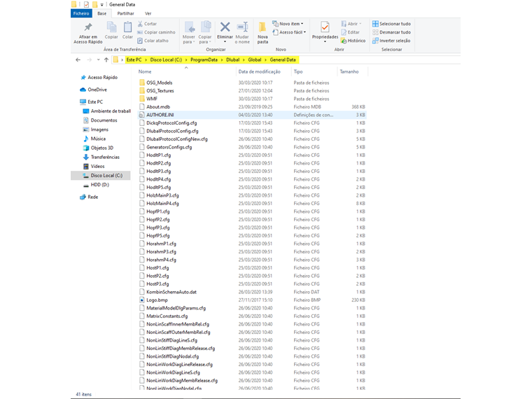
Task: Sort by Data de modificação column
Action: 259,71
